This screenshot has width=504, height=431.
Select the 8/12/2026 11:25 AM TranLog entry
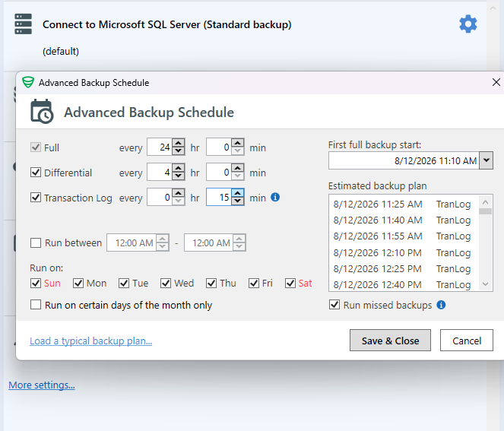[402, 204]
